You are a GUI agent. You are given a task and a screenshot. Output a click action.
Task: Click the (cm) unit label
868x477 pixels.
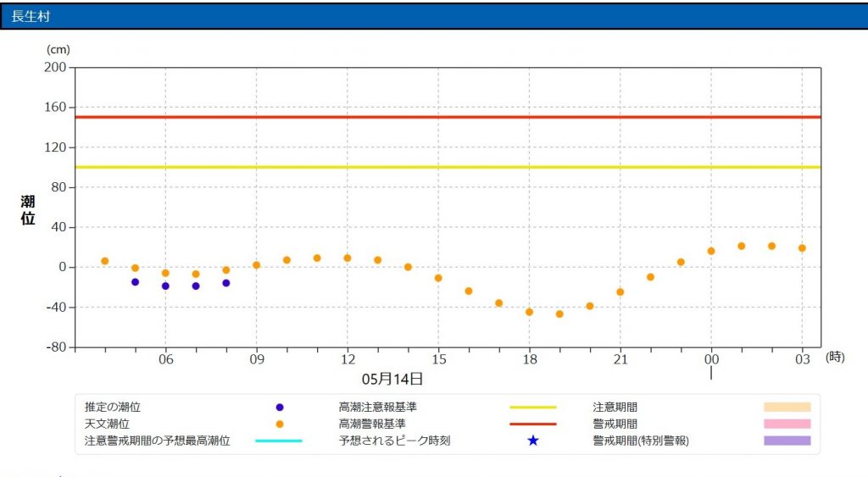point(58,49)
